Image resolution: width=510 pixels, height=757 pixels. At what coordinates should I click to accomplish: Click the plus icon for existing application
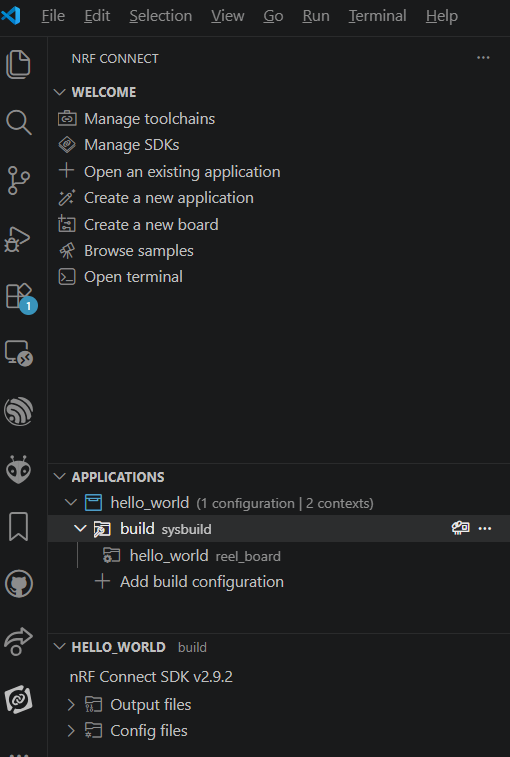(x=67, y=171)
